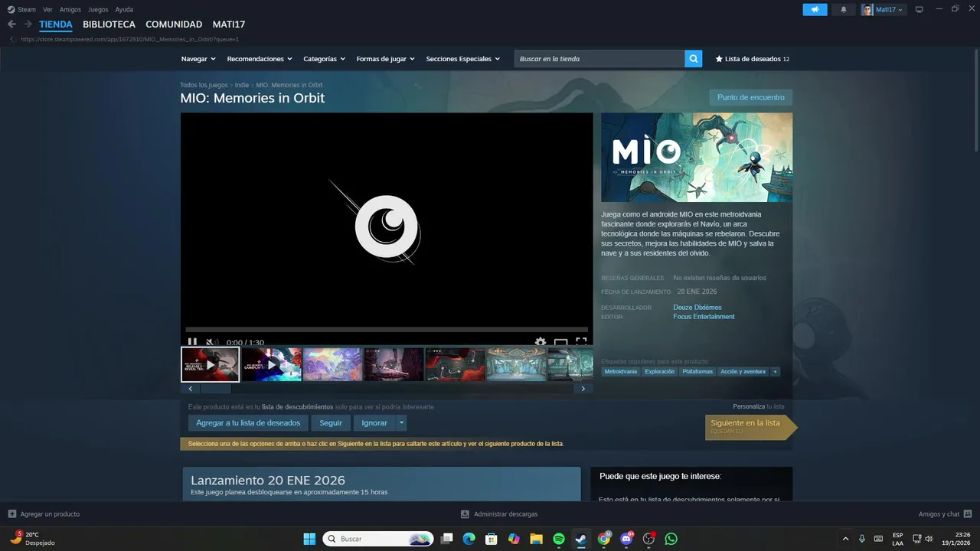The width and height of the screenshot is (980, 551).
Task: Expand Formas de jugar dropdown
Action: pos(385,59)
